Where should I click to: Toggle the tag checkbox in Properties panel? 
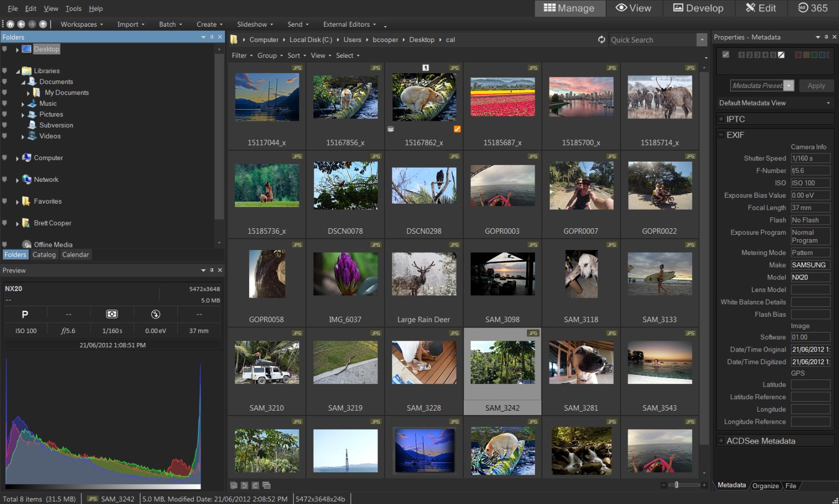(726, 54)
